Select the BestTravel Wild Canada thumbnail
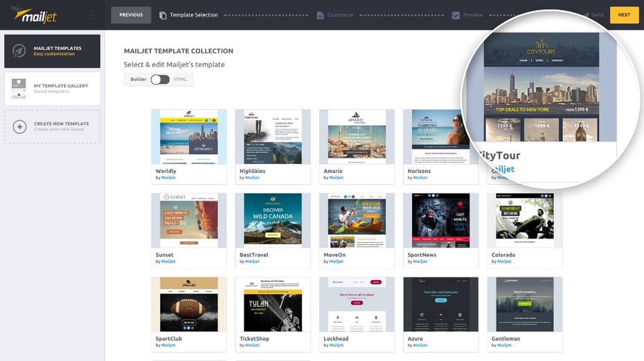Screen dimensions: 644x361 tap(273, 221)
